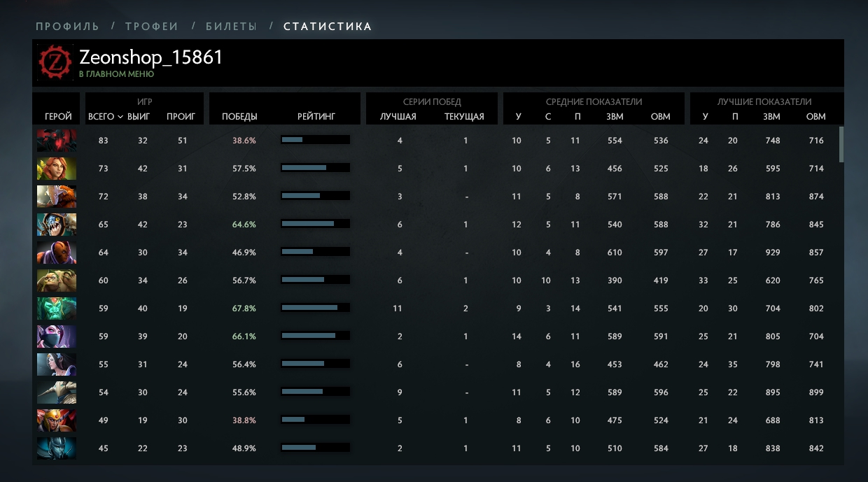Click the 929 best ЗВМ value

pos(773,253)
